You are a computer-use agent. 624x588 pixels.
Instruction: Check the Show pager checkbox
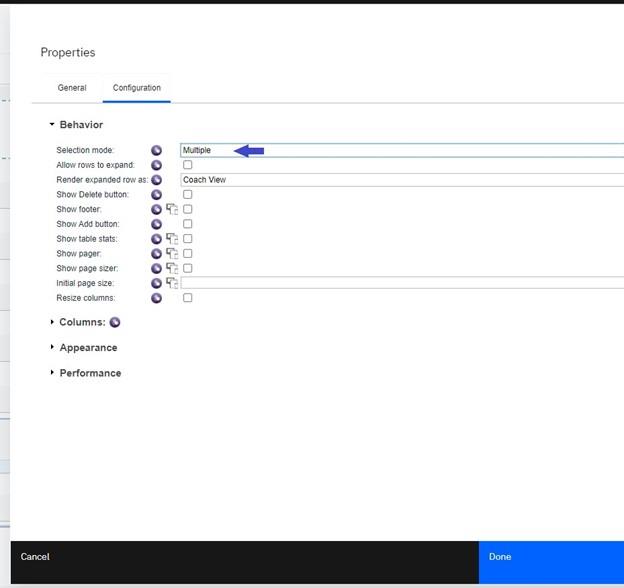pos(187,253)
